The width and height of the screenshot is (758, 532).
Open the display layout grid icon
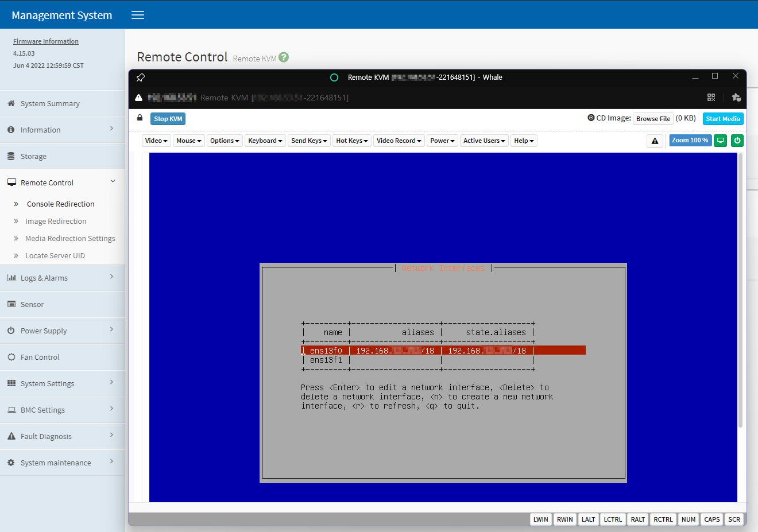[x=711, y=97]
